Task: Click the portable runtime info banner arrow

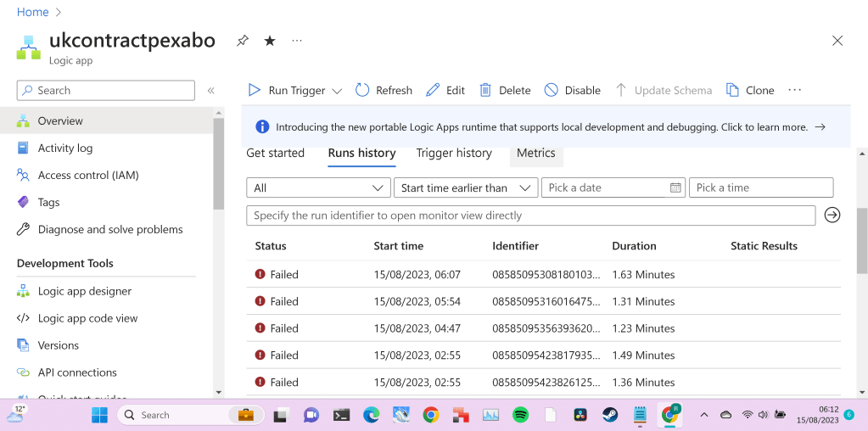Action: 820,126
